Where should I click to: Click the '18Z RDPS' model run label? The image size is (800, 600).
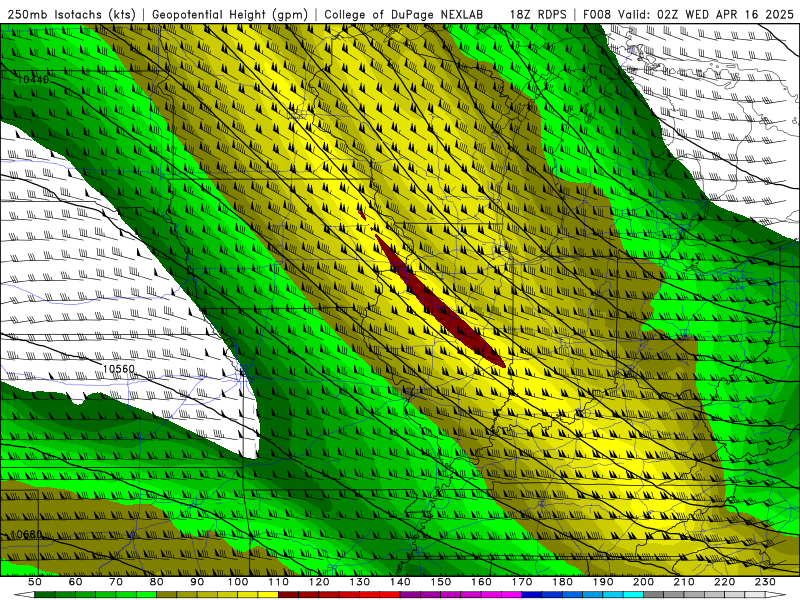pyautogui.click(x=538, y=14)
